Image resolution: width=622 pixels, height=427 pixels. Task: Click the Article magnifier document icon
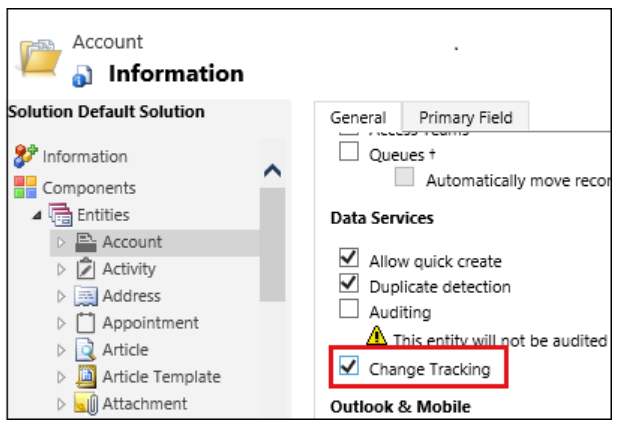(x=85, y=350)
